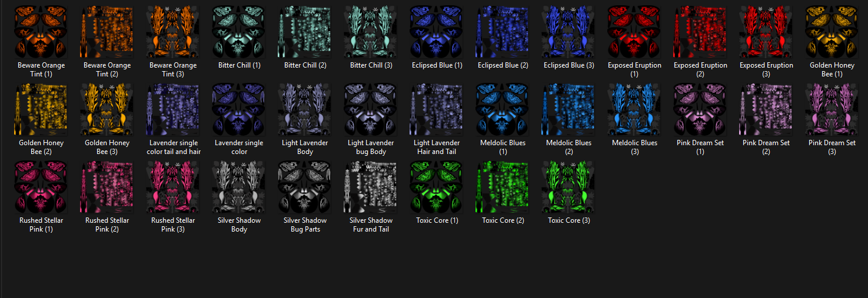Select the Pink Dream Set (1) thumbnail
Screen dimensions: 868x298
700,109
